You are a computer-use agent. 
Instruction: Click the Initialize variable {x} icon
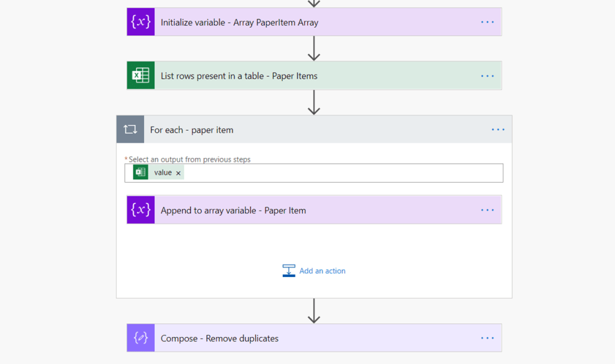(140, 22)
